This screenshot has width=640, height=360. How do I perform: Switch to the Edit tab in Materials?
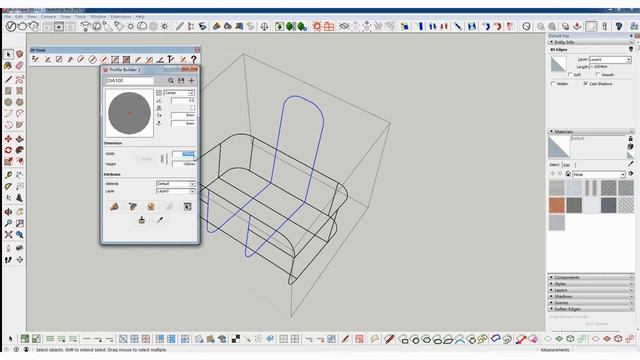click(567, 165)
